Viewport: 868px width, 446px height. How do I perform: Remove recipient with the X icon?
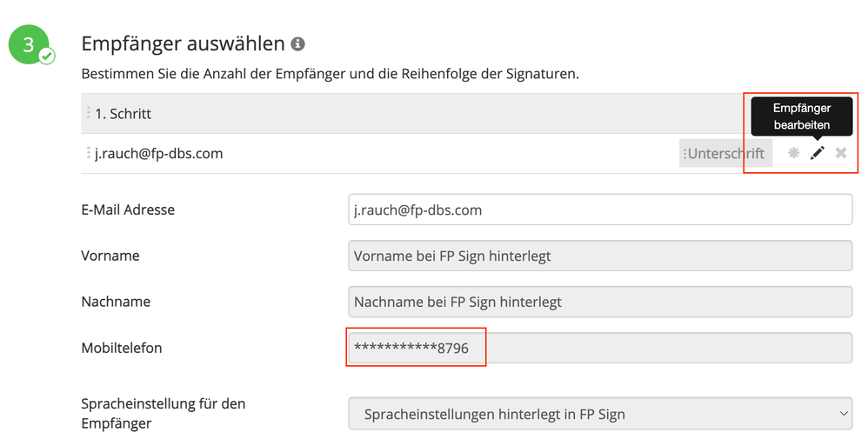coord(841,153)
